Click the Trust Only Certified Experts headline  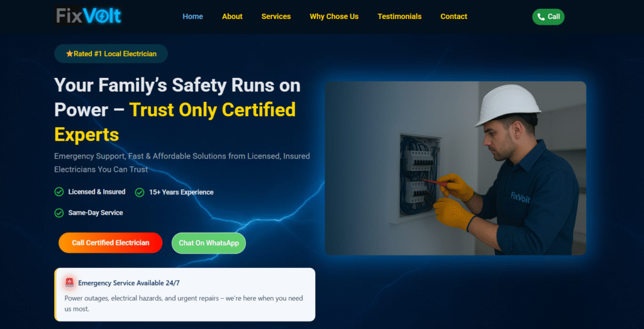pyautogui.click(x=212, y=110)
